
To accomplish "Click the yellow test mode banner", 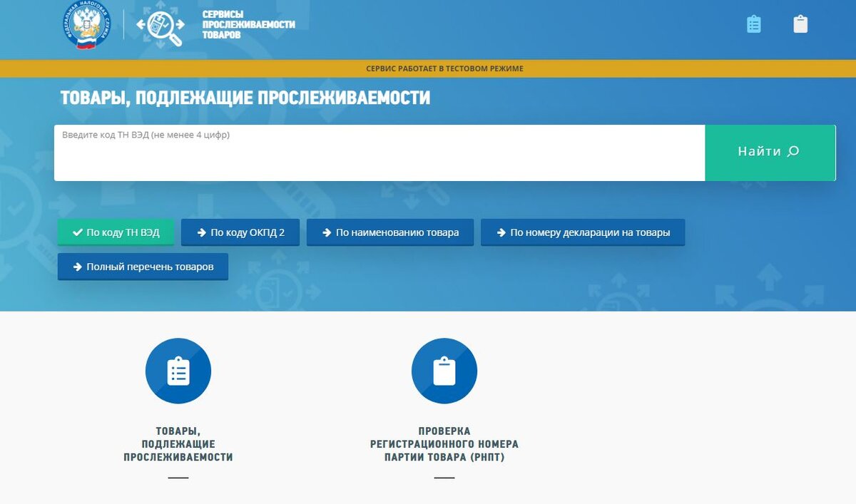I will click(428, 68).
